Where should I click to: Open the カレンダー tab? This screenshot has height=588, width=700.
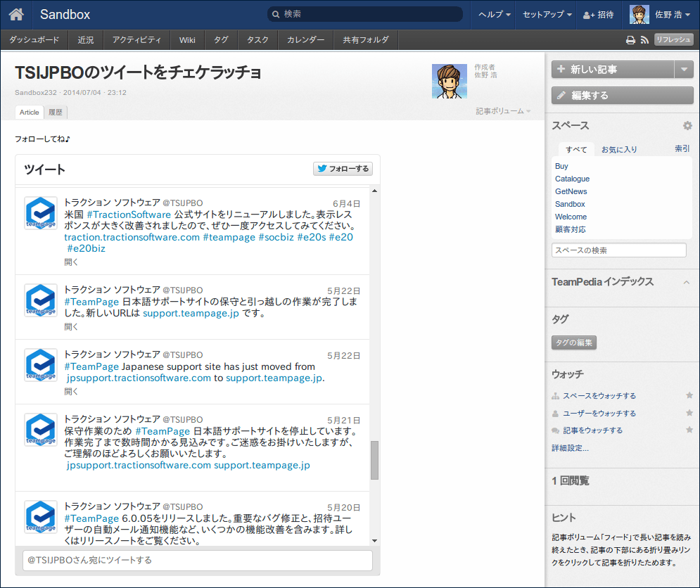305,39
